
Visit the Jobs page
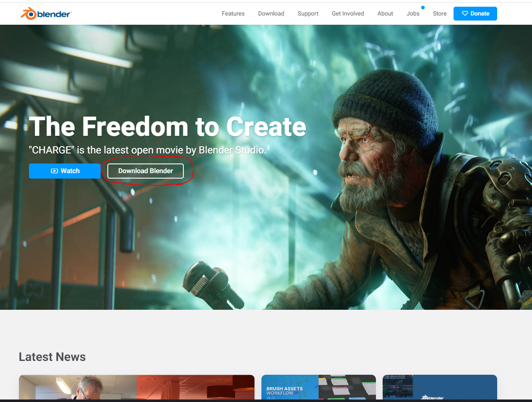coord(413,13)
